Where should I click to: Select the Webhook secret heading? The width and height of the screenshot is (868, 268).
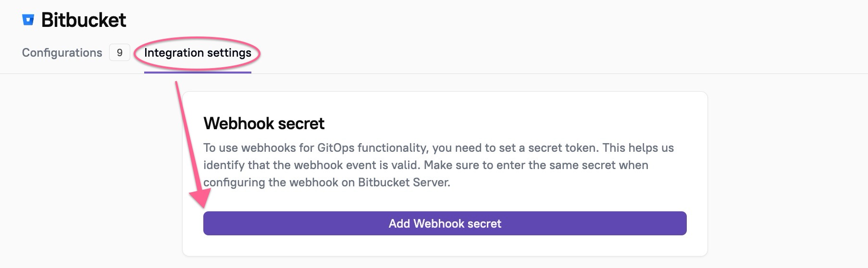click(264, 123)
